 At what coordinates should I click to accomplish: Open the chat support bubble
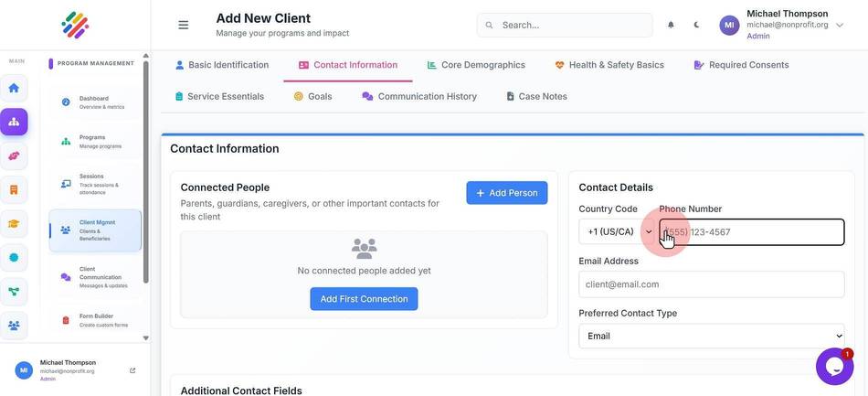[834, 366]
